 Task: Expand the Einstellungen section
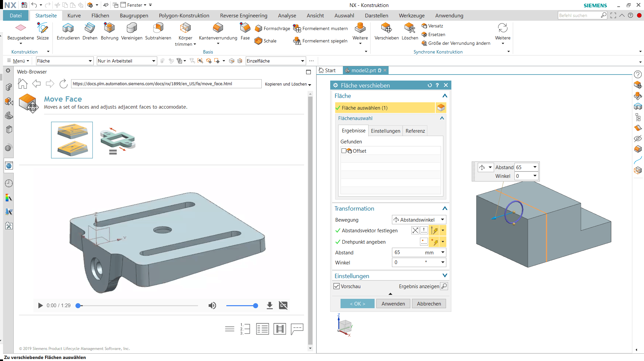445,276
